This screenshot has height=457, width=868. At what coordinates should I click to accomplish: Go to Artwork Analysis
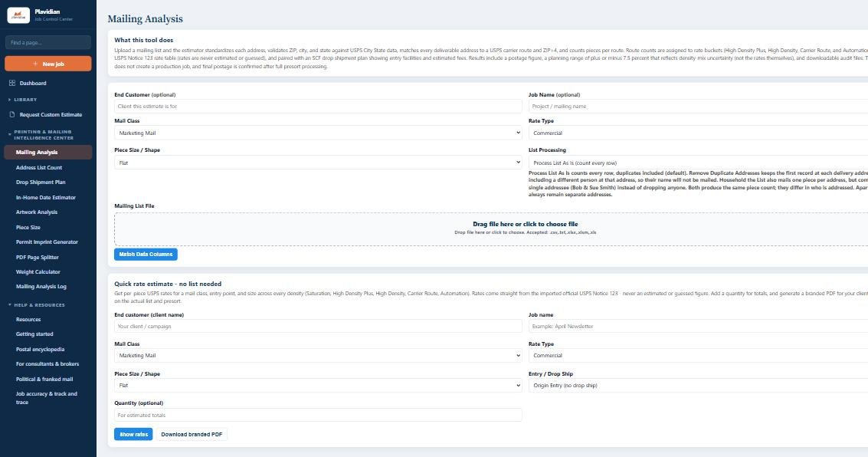pos(37,212)
